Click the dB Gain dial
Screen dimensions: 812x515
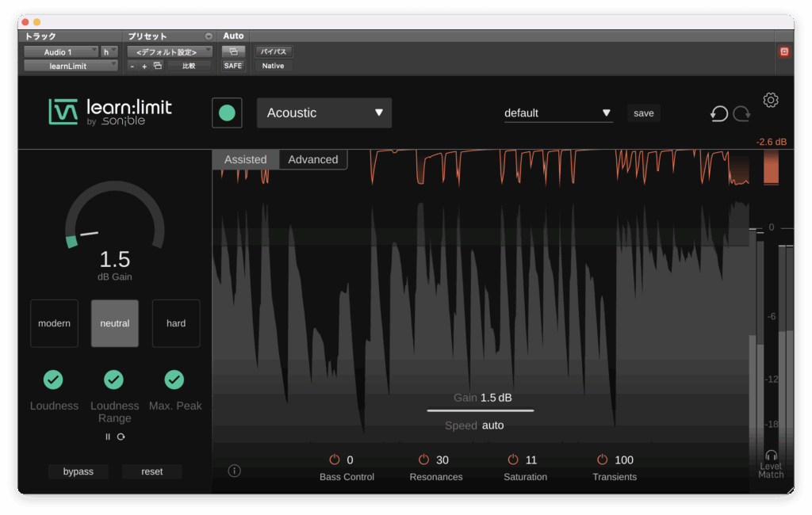114,215
